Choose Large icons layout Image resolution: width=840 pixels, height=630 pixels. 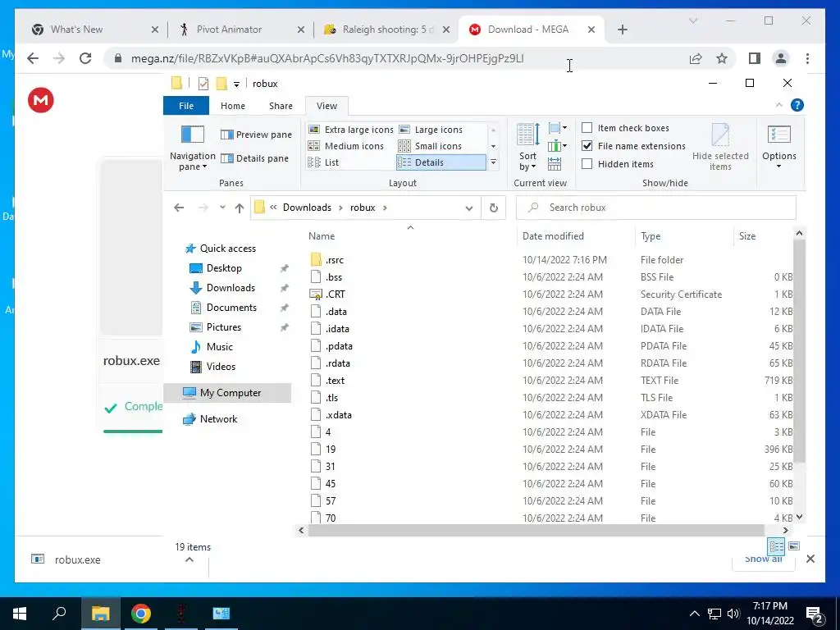[x=431, y=130]
